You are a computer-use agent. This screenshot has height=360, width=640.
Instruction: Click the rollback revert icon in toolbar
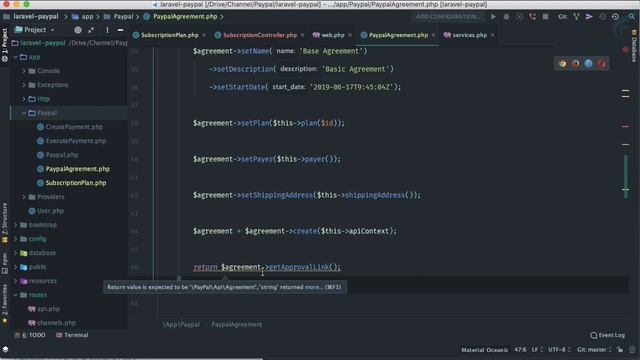point(615,17)
